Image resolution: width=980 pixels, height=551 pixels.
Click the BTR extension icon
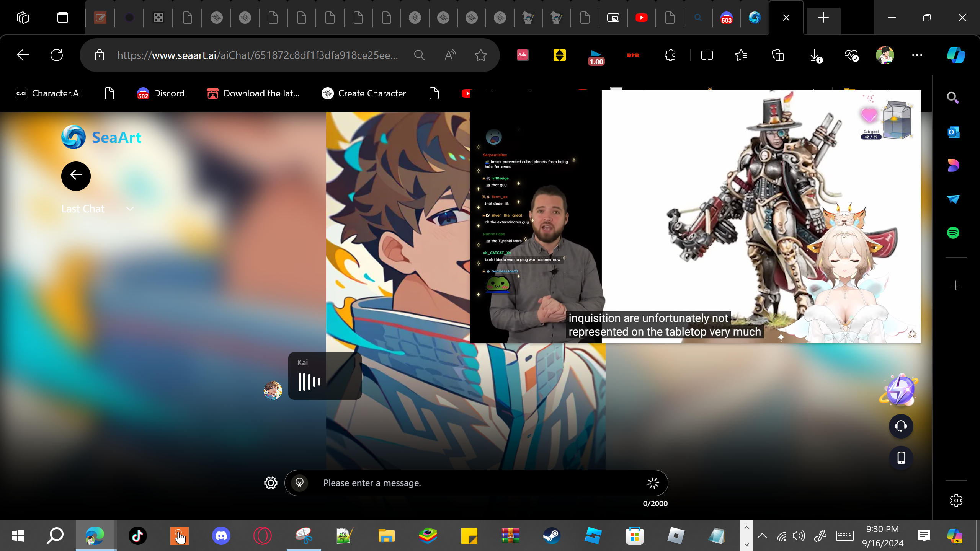point(633,55)
